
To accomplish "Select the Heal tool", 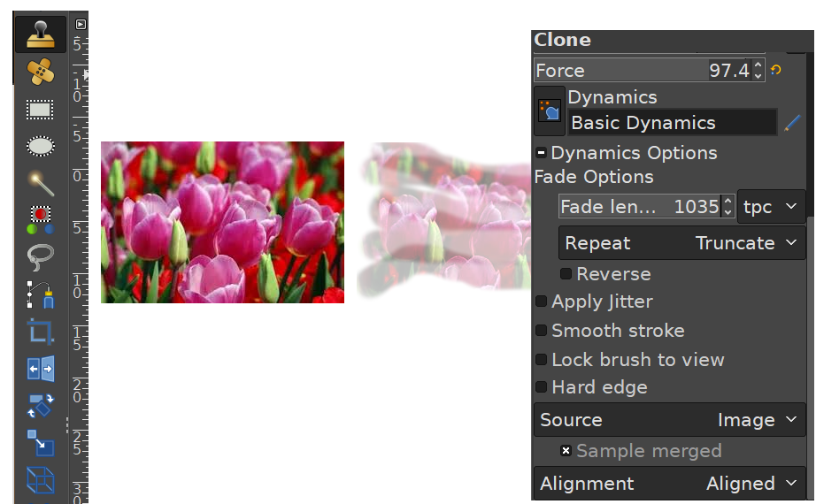I will click(x=40, y=72).
